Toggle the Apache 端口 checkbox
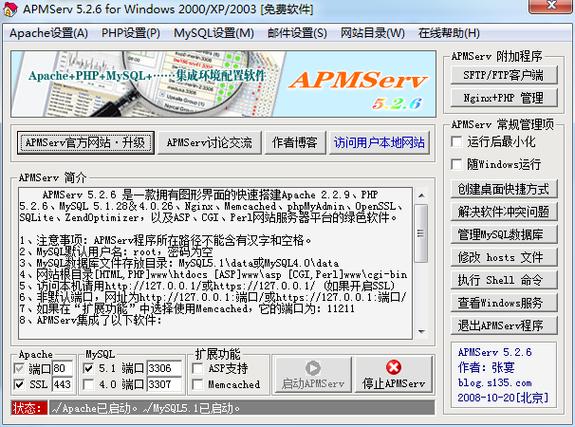The image size is (575, 427). 19,368
